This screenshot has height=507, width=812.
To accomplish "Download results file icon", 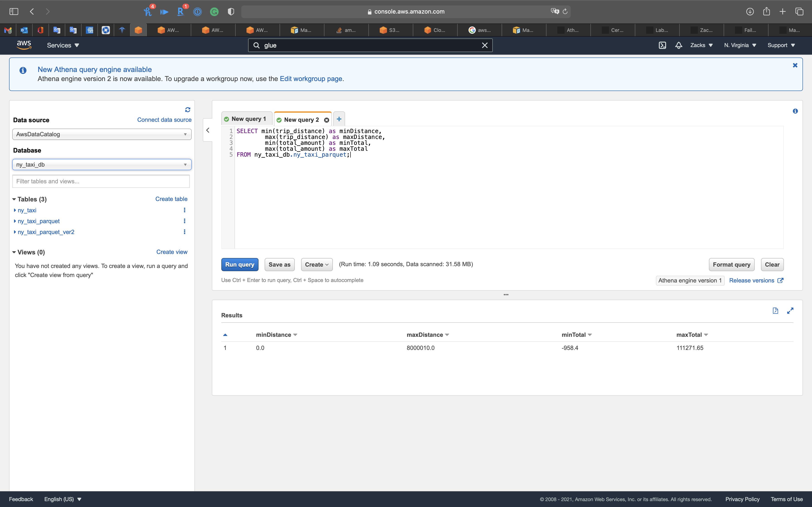I will [775, 311].
